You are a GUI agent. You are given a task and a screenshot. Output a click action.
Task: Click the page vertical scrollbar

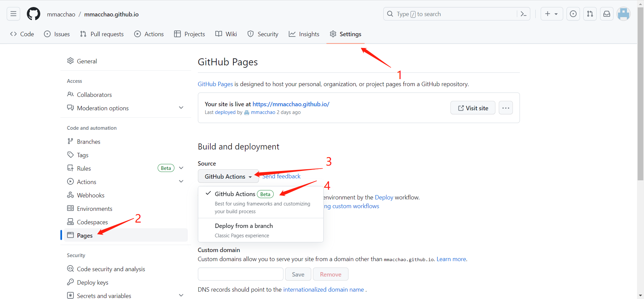640,94
